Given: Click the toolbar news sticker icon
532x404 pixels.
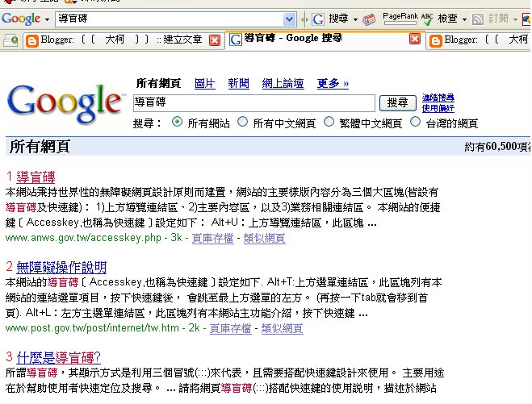Looking at the screenshot, I should (x=369, y=19).
